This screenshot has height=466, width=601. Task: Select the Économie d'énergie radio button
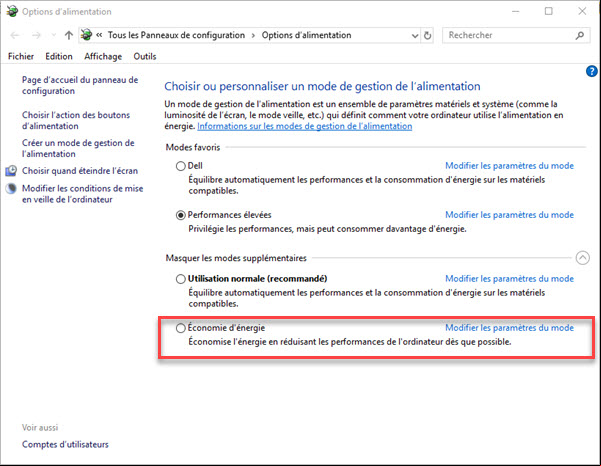click(181, 328)
